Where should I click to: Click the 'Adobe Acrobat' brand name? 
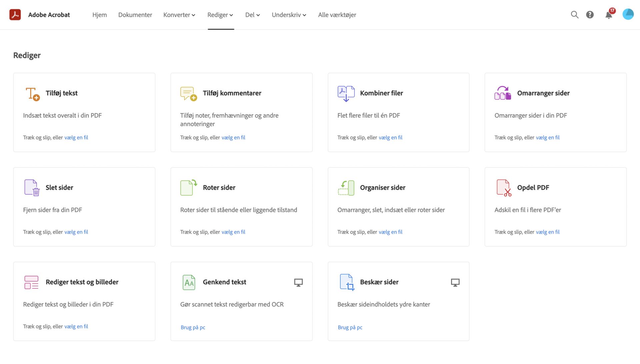point(49,15)
